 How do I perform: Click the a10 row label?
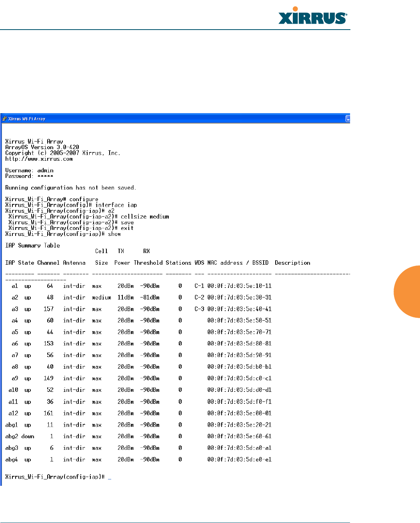point(13,390)
